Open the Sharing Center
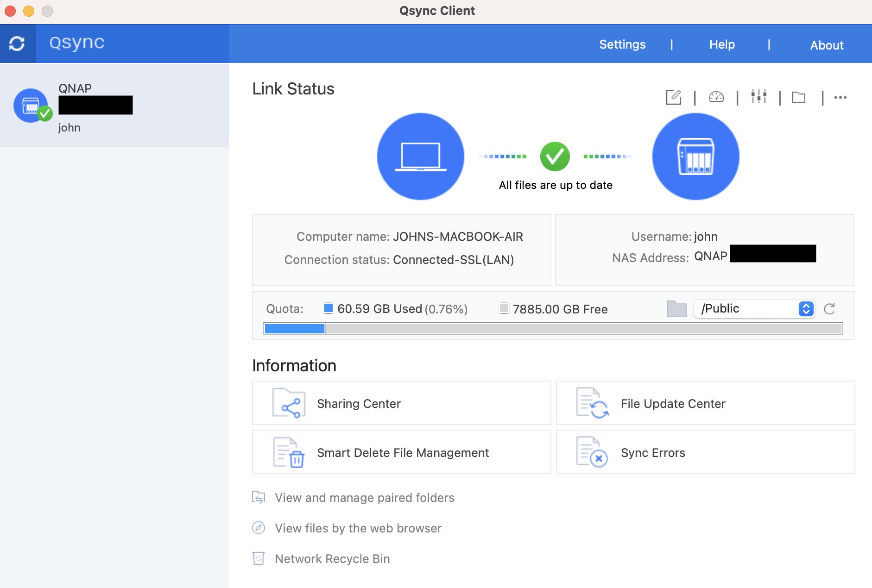 click(x=358, y=403)
